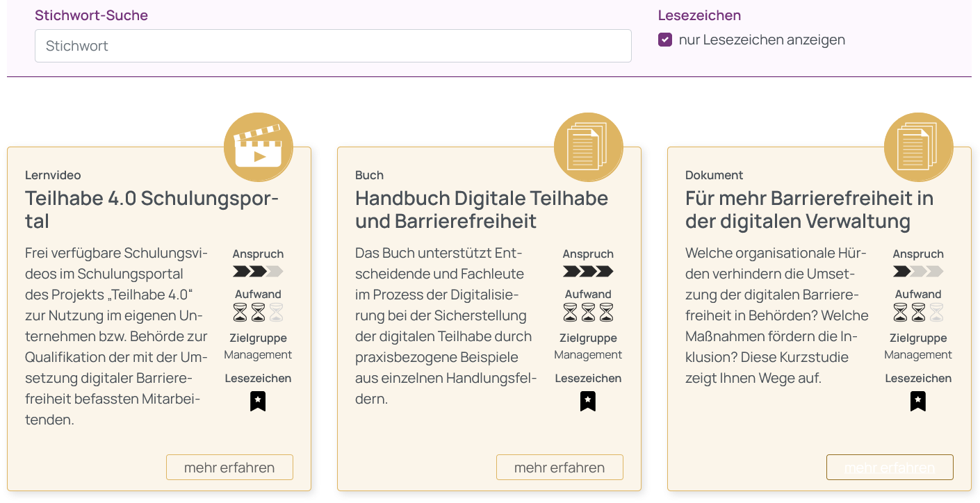
Task: Click description beginning 'Frei verfügbare Schulungsvideos'
Action: [x=116, y=336]
